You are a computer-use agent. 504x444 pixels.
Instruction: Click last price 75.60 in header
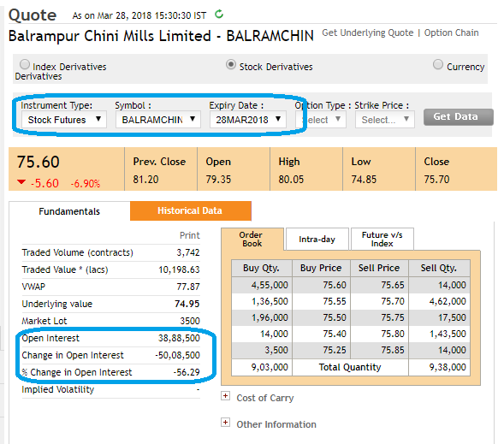click(39, 162)
